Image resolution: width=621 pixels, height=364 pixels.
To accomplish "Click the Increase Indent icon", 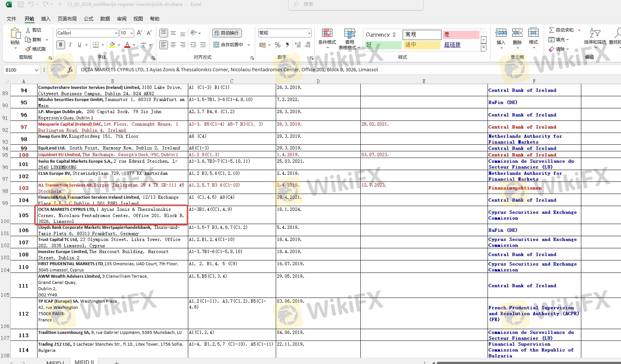I will point(203,45).
